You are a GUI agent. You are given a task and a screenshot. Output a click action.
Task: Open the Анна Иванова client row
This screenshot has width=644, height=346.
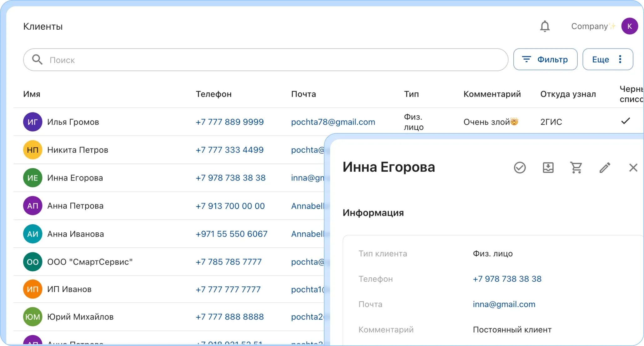(x=169, y=234)
